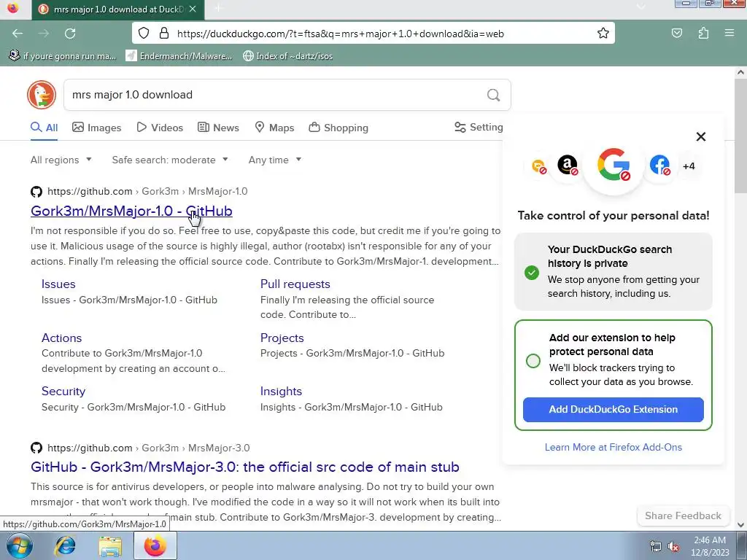Viewport: 747px width, 560px height.
Task: Click the unchecked extension circle indicator
Action: [533, 360]
